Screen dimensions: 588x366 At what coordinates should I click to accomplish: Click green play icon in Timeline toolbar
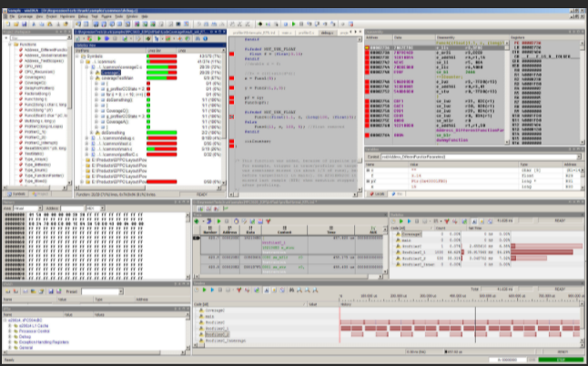[205, 290]
